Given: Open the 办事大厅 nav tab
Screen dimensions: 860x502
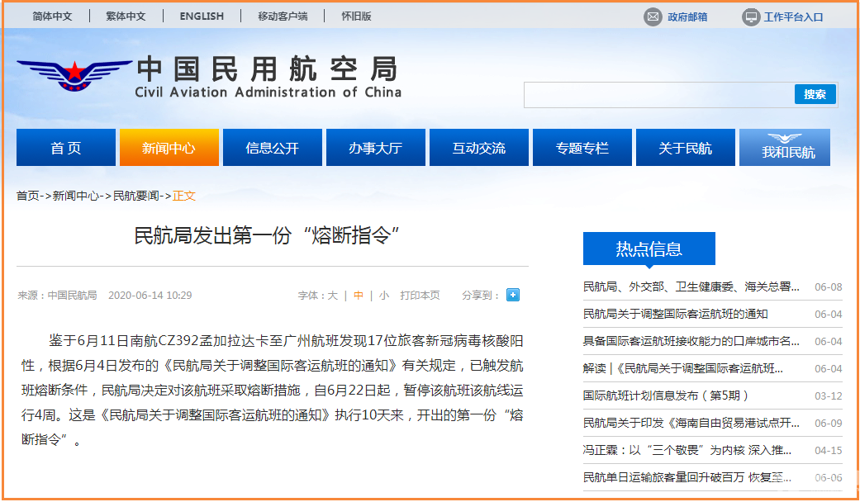Looking at the screenshot, I should pyautogui.click(x=376, y=148).
